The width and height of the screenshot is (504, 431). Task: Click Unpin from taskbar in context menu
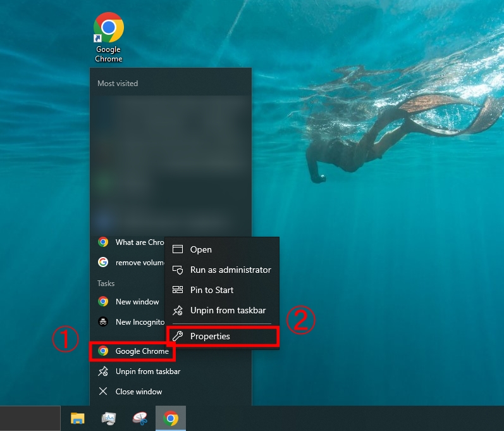222,310
